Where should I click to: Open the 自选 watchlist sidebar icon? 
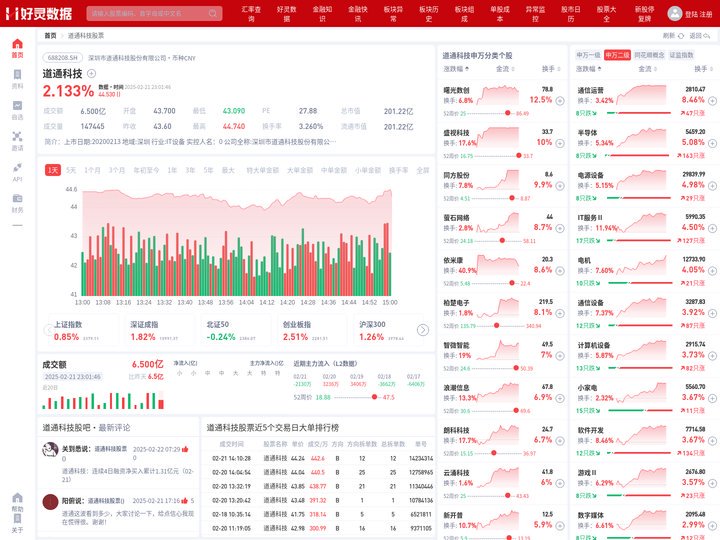coord(17,106)
